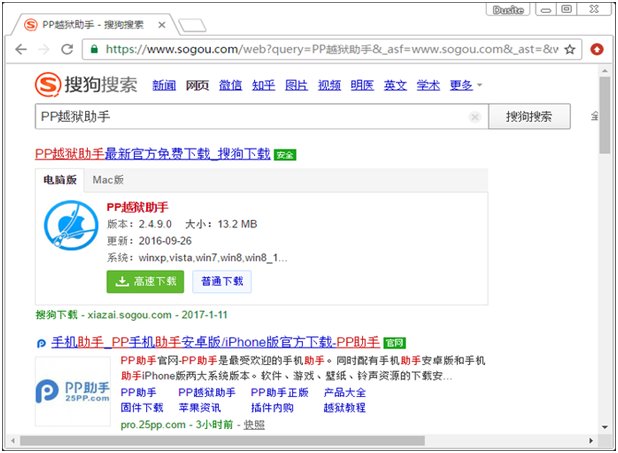Open the 图片 search category
618x453 pixels.
pyautogui.click(x=296, y=85)
